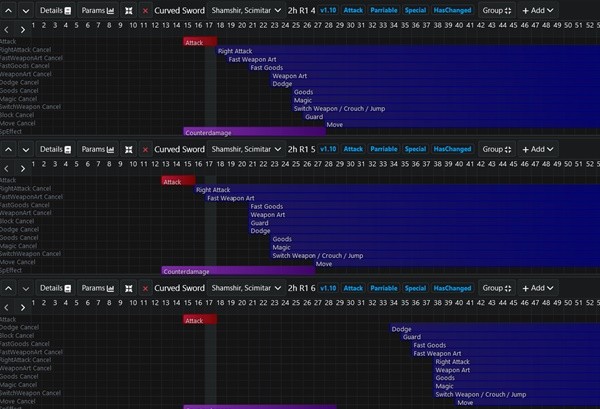Viewport: 600px width, 409px height.
Task: Open Details in the 2h R1 4 panel
Action: (55, 9)
